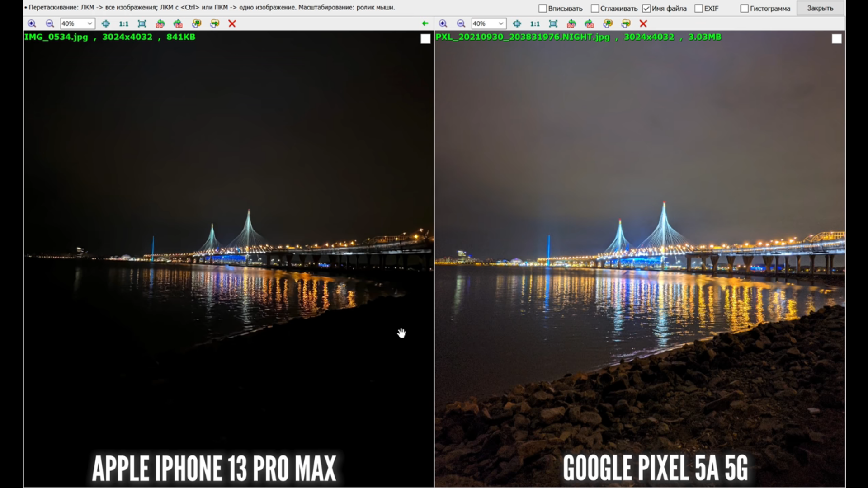The image size is (868, 488).
Task: Delete the left image with the red X
Action: pos(232,23)
